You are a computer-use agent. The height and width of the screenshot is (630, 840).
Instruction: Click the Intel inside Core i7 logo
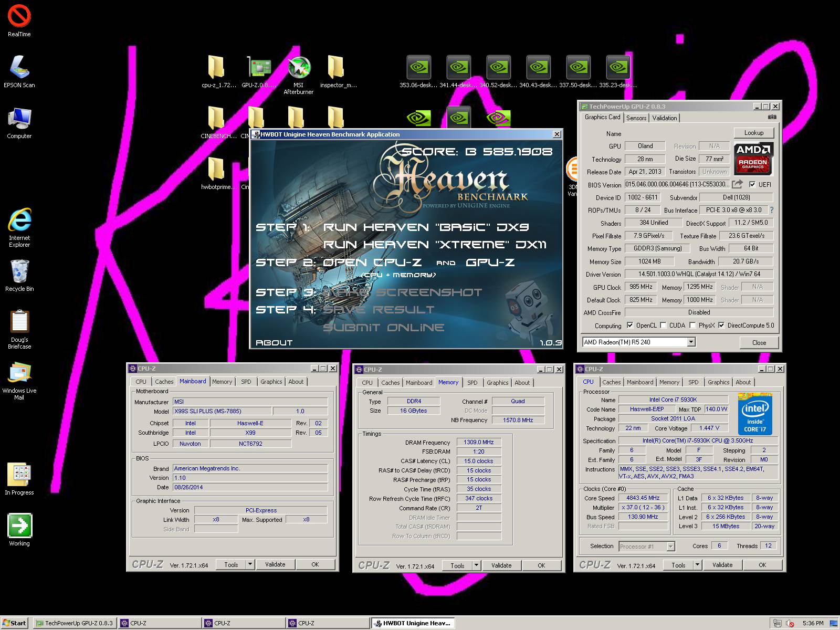click(755, 414)
